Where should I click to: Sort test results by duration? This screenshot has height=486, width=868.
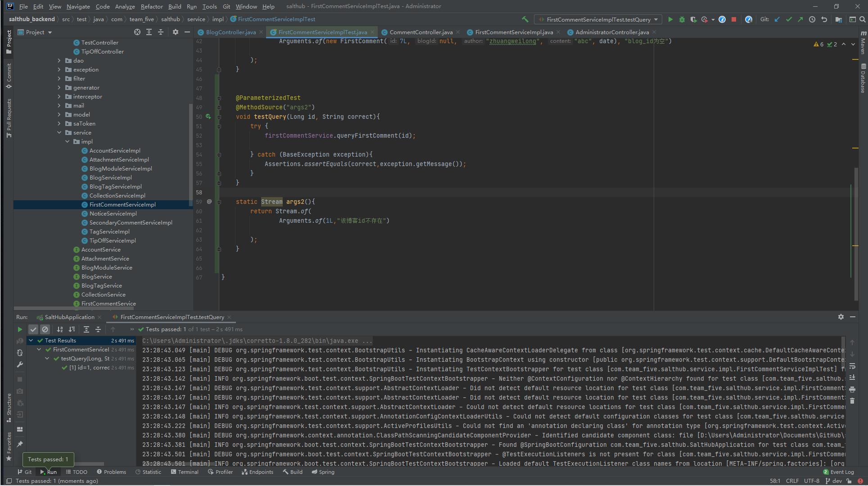(72, 329)
